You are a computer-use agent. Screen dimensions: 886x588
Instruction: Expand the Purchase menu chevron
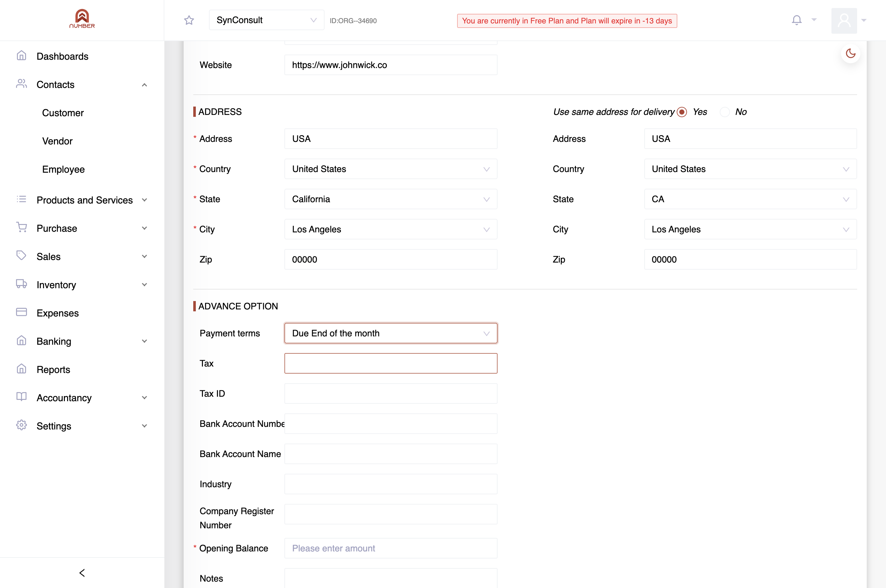coord(144,229)
